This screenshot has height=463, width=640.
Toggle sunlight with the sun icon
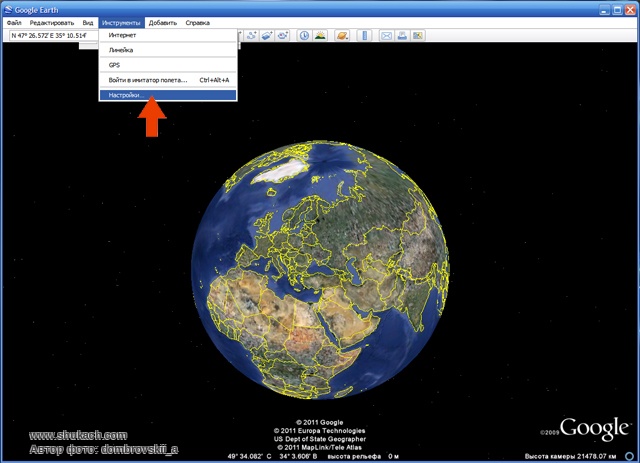pos(320,36)
